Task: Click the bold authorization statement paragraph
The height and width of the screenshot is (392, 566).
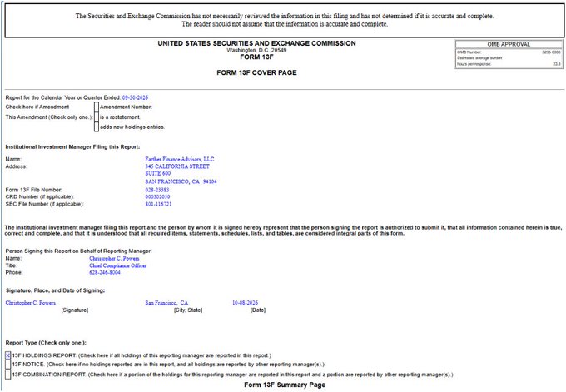Action: 283,231
